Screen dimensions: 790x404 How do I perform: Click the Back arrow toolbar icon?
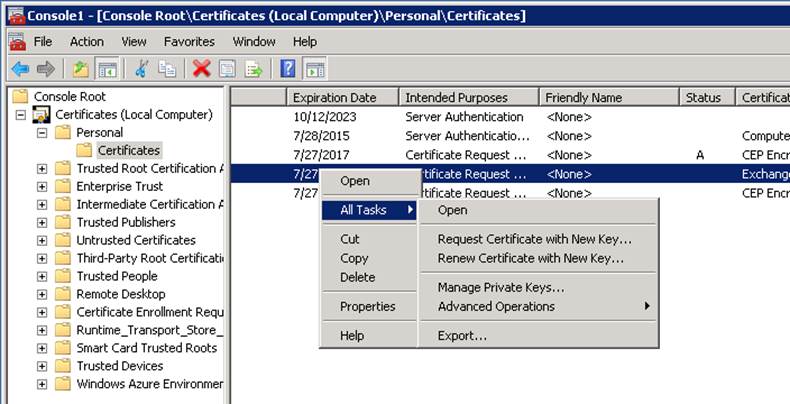[x=20, y=69]
